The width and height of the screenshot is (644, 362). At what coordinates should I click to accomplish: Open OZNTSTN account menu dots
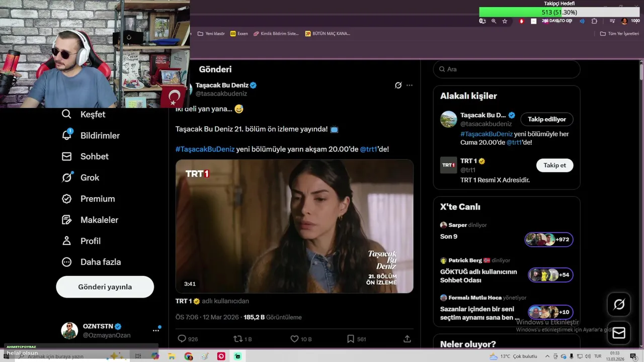point(156,330)
